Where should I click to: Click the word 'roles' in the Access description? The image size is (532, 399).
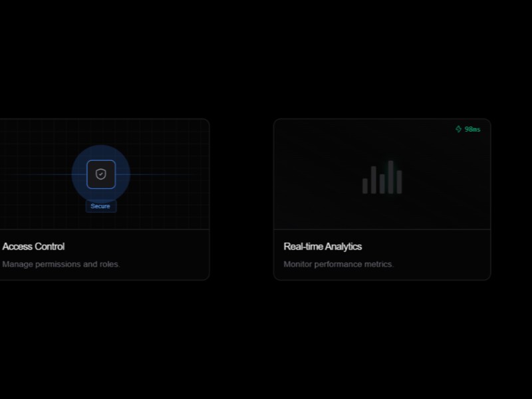(108, 264)
